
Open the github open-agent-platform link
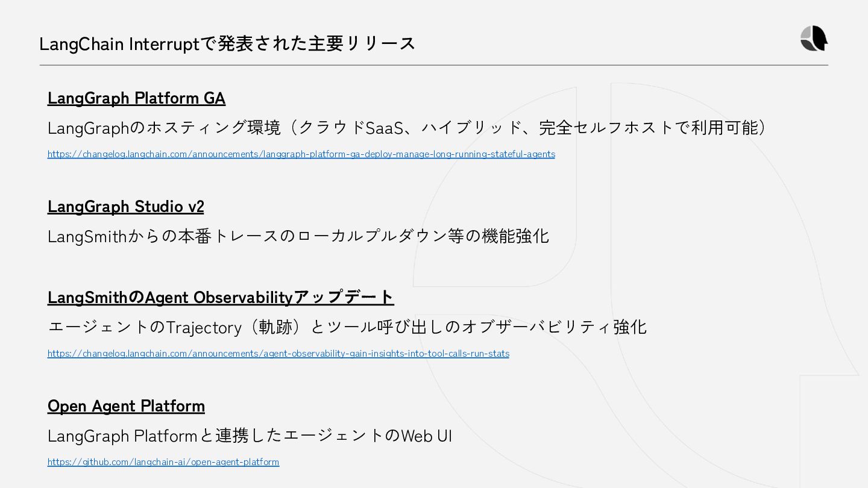(x=163, y=462)
